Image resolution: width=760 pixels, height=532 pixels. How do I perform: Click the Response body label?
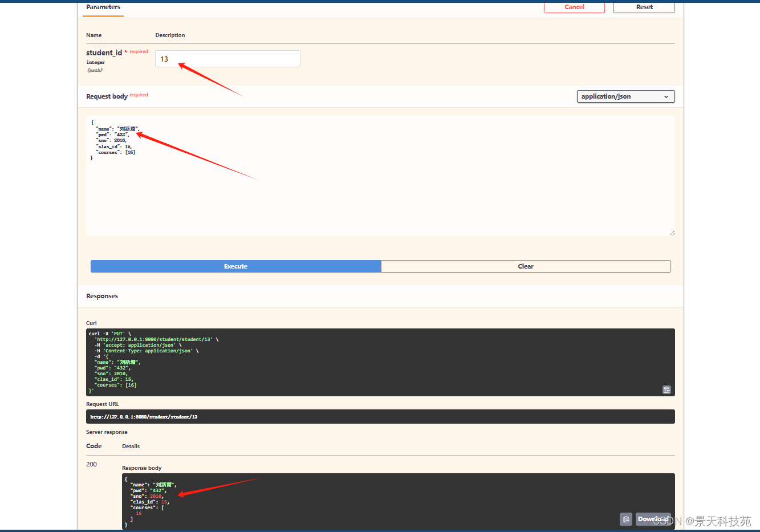coord(141,468)
